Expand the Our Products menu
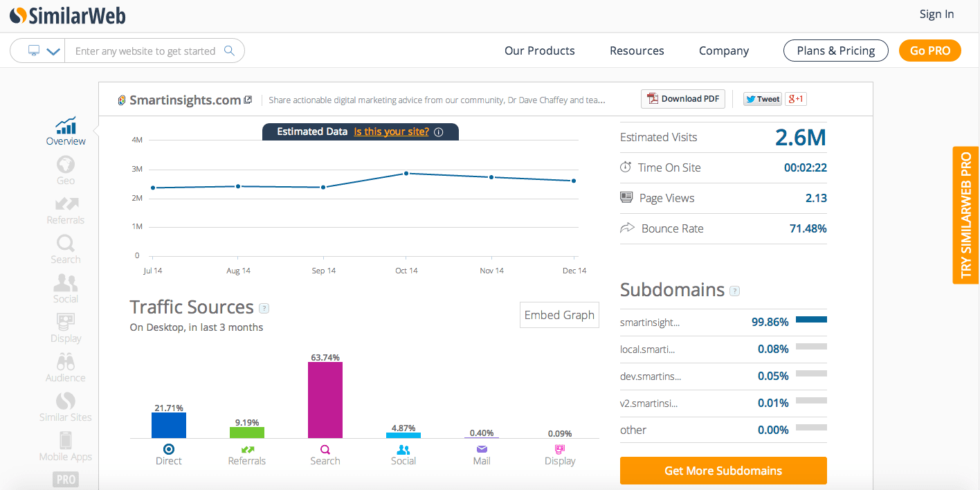Viewport: 980px width, 490px height. pos(539,51)
